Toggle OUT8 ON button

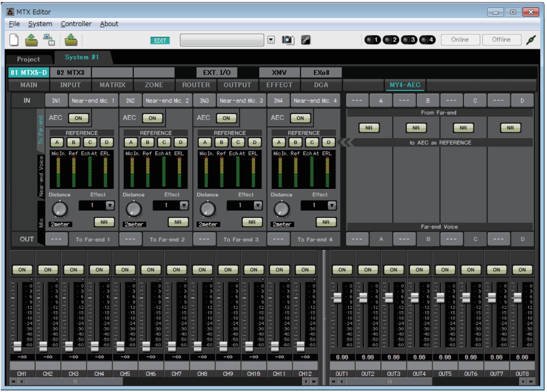point(522,270)
